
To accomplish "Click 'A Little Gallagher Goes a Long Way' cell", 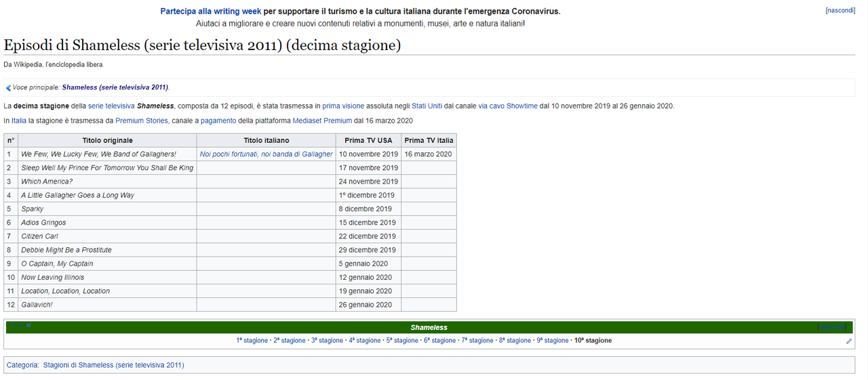I will 107,195.
